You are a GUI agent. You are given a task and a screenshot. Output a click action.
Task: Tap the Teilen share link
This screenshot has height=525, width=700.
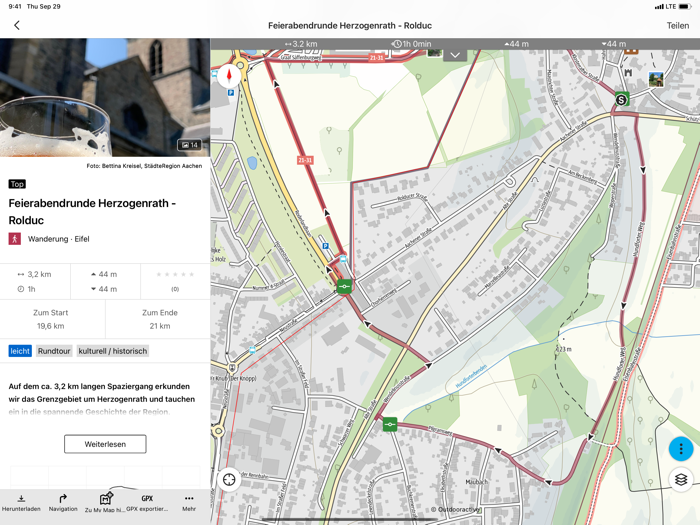(678, 25)
